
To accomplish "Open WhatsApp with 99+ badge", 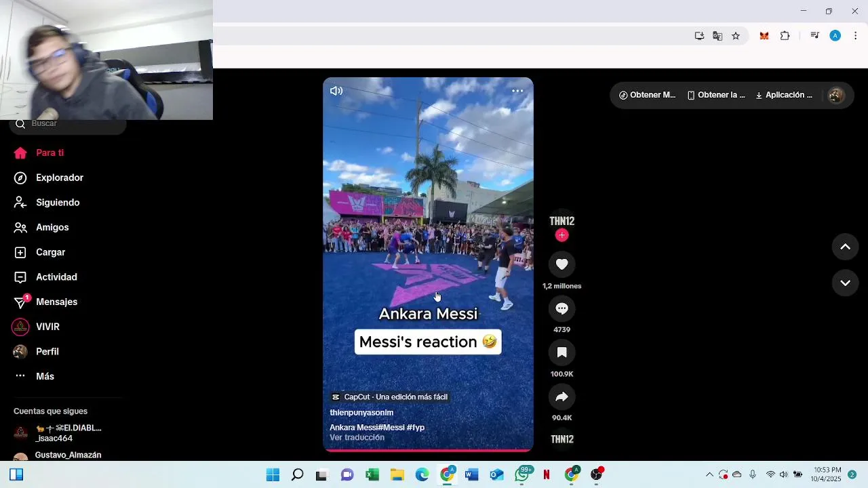I will (522, 474).
